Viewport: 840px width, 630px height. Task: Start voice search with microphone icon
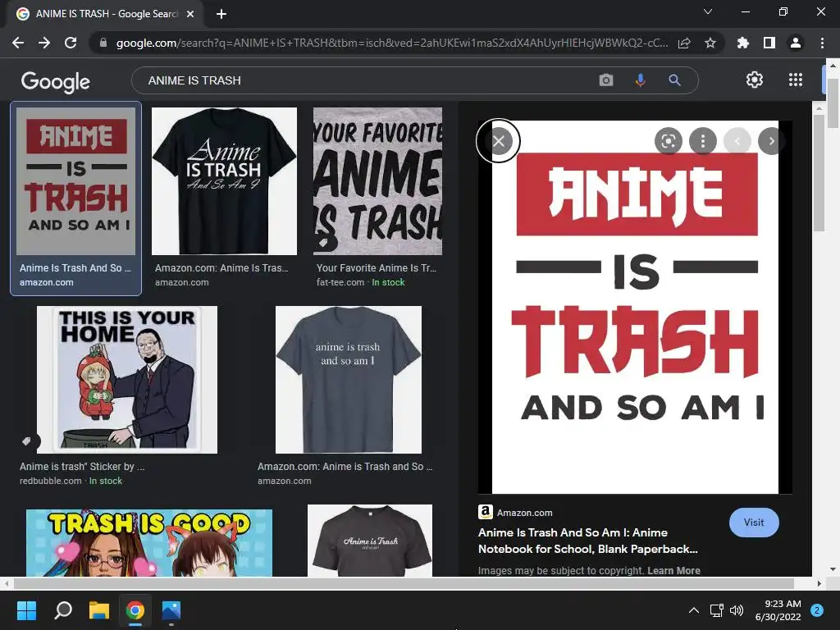[640, 80]
